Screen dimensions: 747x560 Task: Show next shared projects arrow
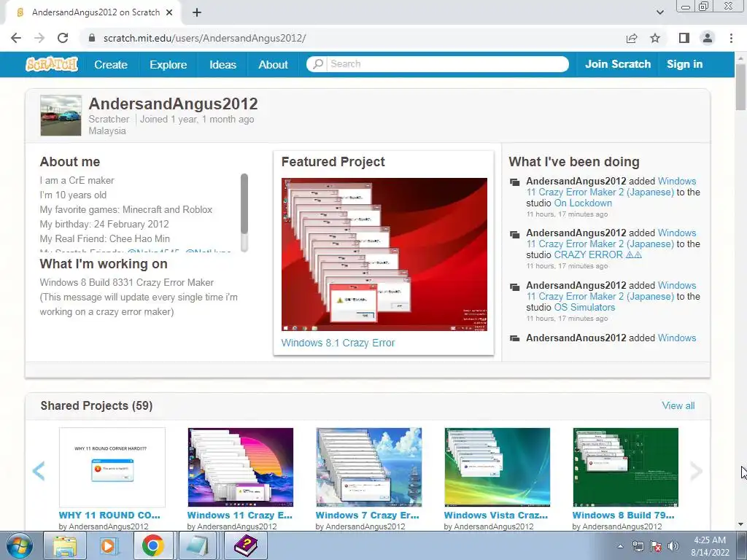pos(696,471)
